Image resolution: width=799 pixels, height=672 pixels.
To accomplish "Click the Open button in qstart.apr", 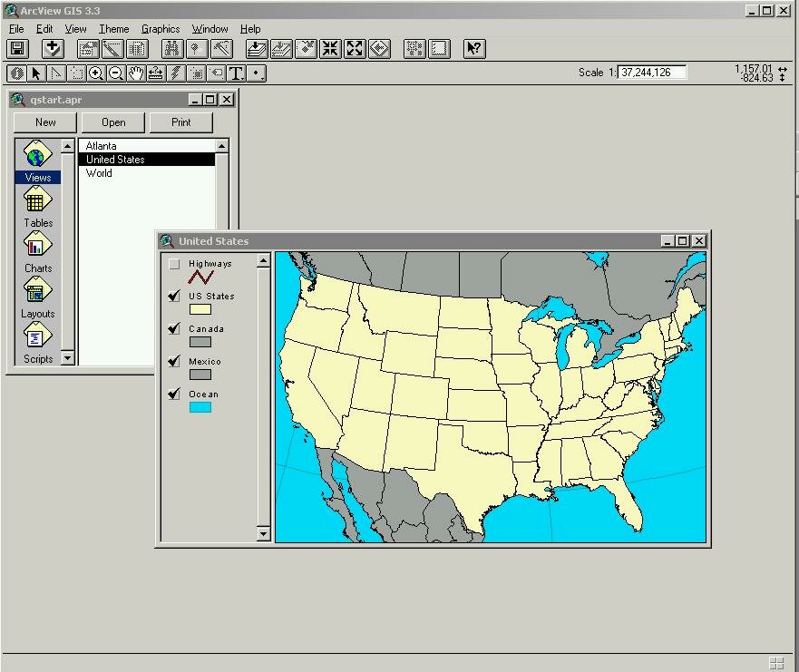I will point(113,122).
